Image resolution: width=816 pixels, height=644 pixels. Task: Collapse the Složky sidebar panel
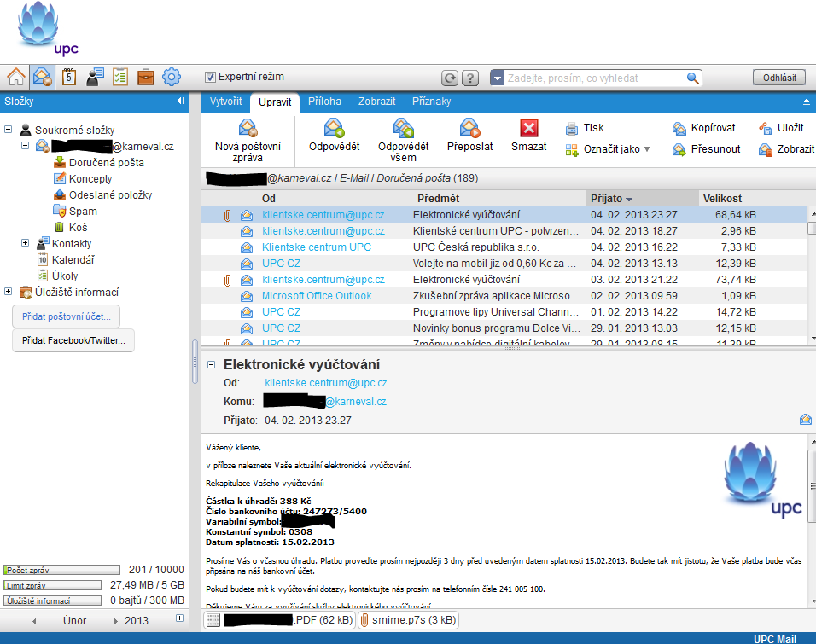(180, 101)
